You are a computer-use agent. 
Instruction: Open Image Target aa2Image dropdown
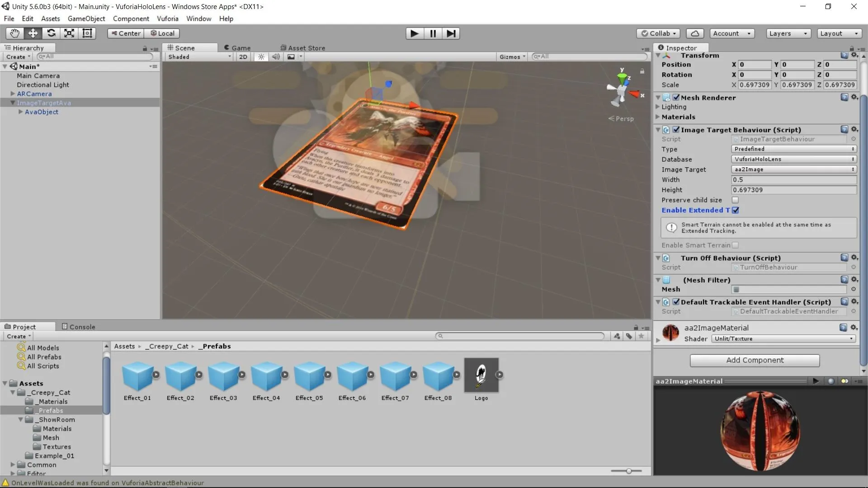coord(794,169)
